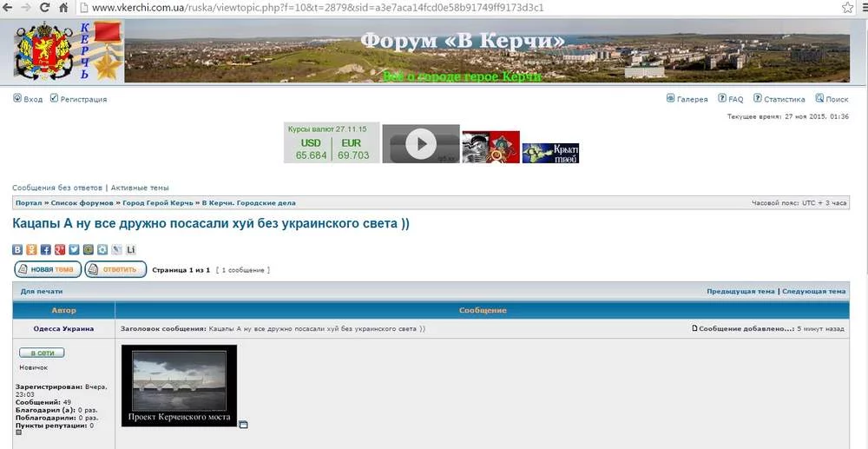The height and width of the screenshot is (449, 868).
Task: Open the Проект Керченского моста image
Action: click(179, 386)
